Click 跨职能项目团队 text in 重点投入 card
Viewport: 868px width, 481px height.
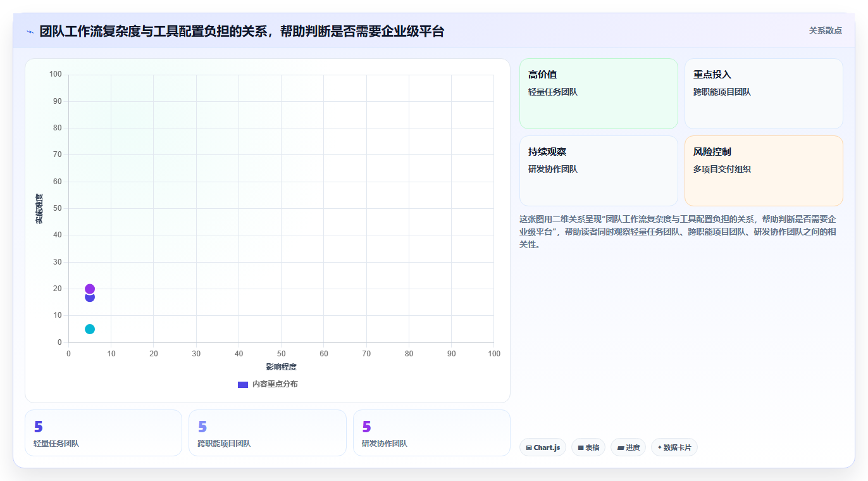pyautogui.click(x=722, y=92)
